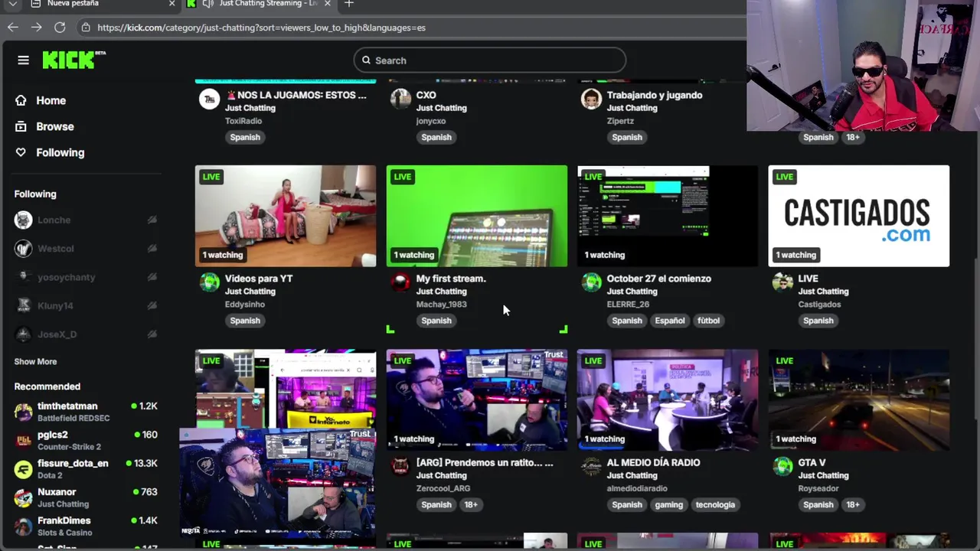Click the Home sidebar icon
The height and width of the screenshot is (551, 980).
click(x=21, y=100)
